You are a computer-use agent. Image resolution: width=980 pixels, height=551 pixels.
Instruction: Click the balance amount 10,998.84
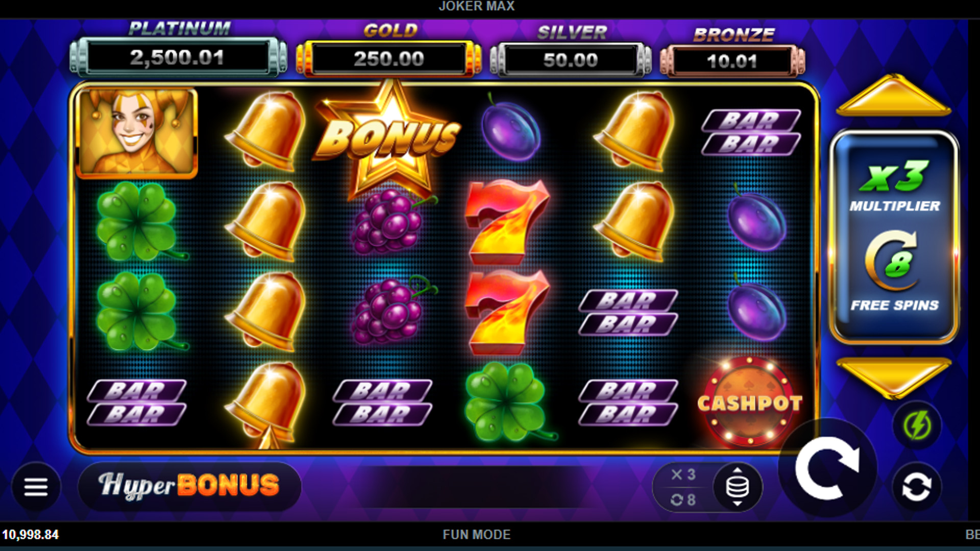[x=31, y=535]
